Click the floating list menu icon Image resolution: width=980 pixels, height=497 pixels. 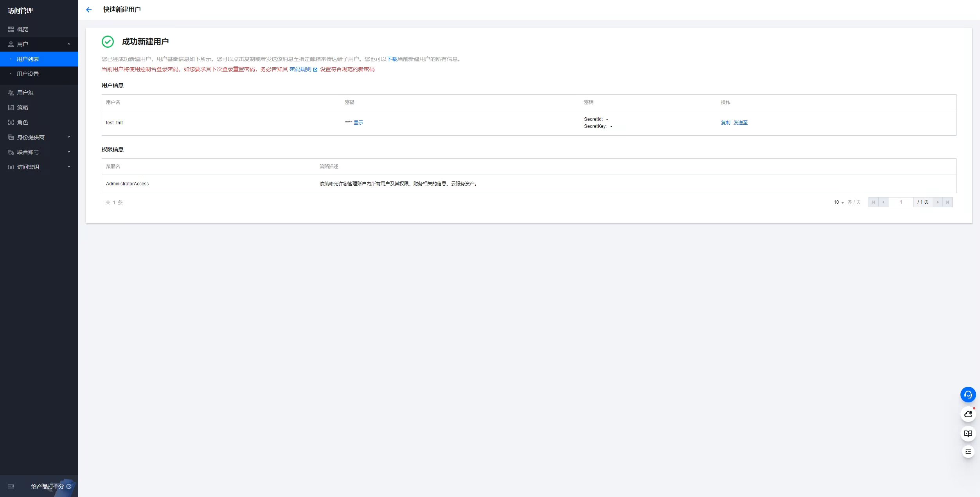coord(968,452)
